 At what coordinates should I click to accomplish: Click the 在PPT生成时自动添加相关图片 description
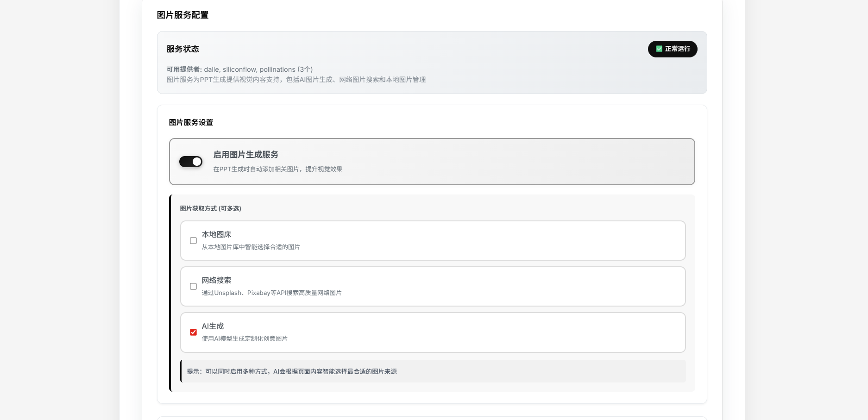pos(277,169)
